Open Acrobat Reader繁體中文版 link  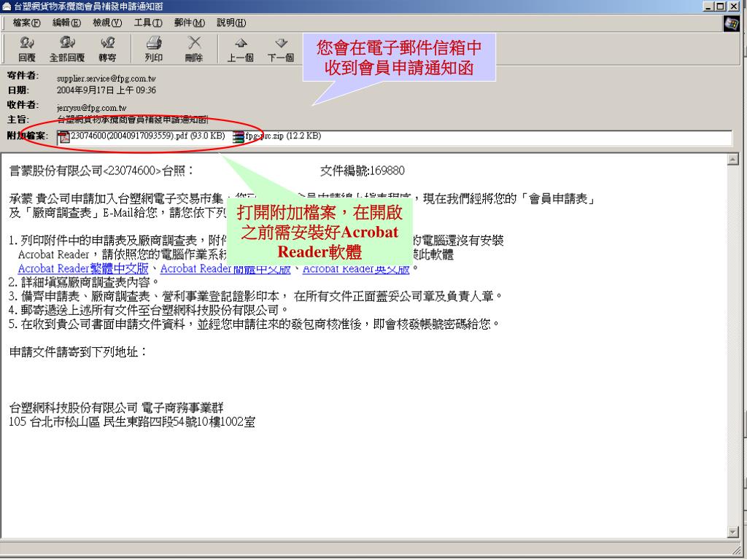[83, 268]
